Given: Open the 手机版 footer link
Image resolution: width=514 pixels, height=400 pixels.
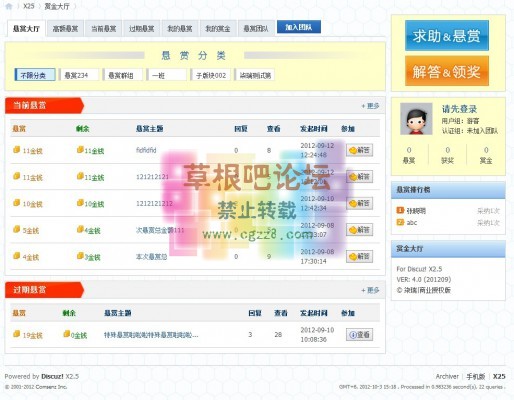Looking at the screenshot, I should click(476, 376).
